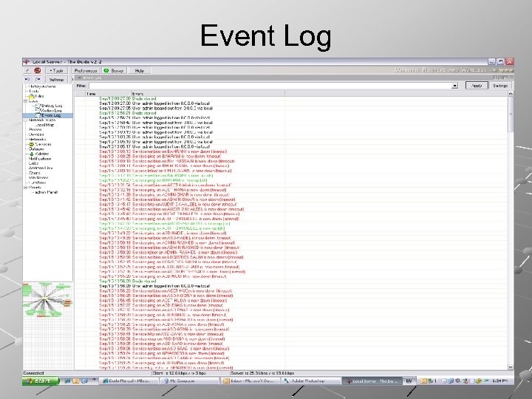Sort by the Time column header

click(x=108, y=93)
